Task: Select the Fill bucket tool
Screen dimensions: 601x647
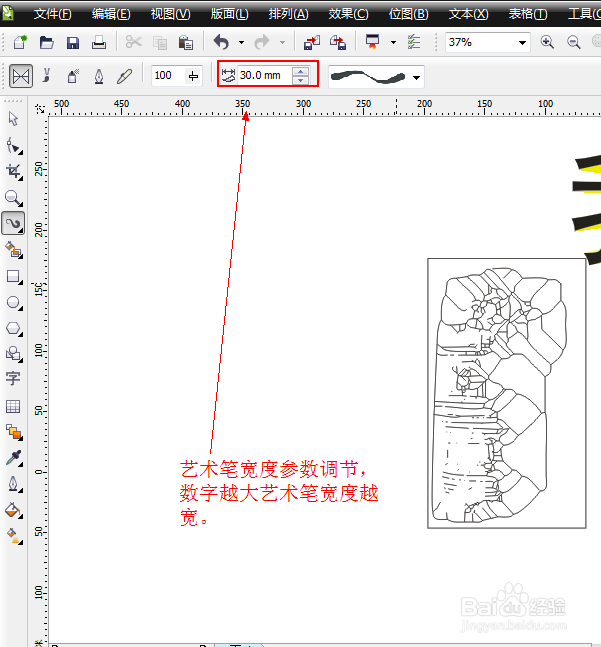Action: [14, 510]
